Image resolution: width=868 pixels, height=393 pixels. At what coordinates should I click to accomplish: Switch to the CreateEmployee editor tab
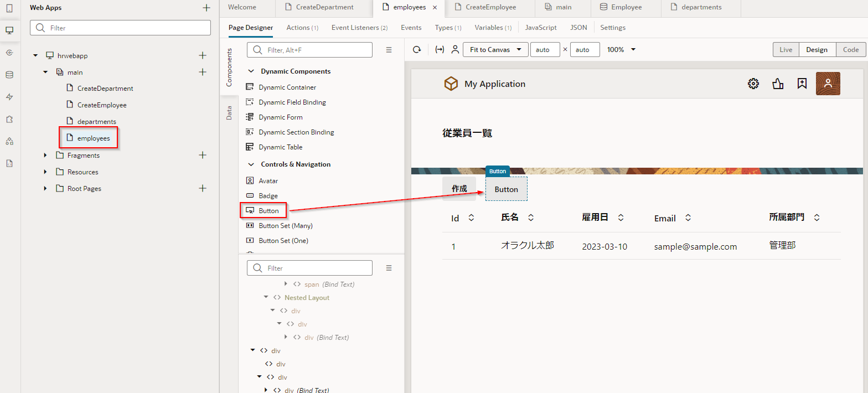click(x=490, y=8)
